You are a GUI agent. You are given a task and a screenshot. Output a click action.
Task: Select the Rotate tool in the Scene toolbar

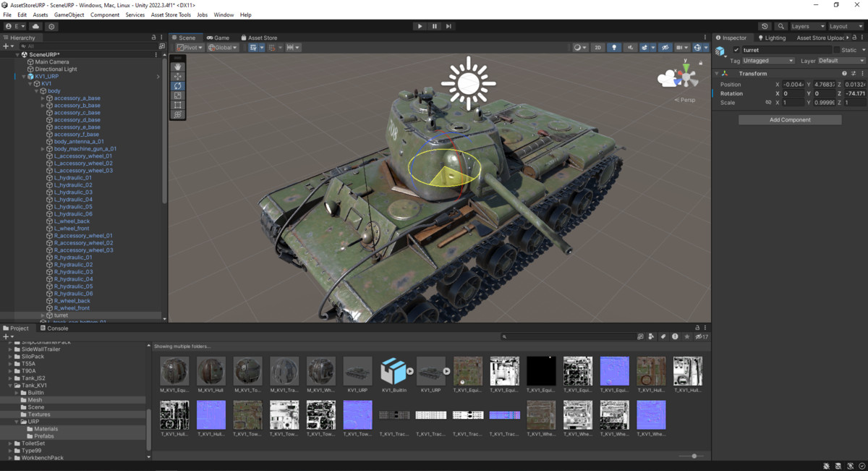177,85
